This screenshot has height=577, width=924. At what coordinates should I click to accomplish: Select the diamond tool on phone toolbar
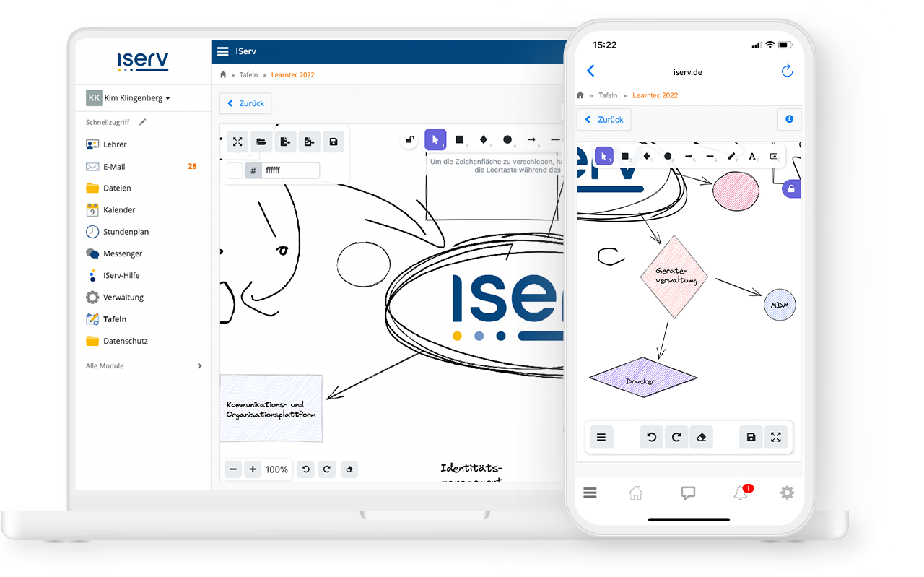[647, 156]
